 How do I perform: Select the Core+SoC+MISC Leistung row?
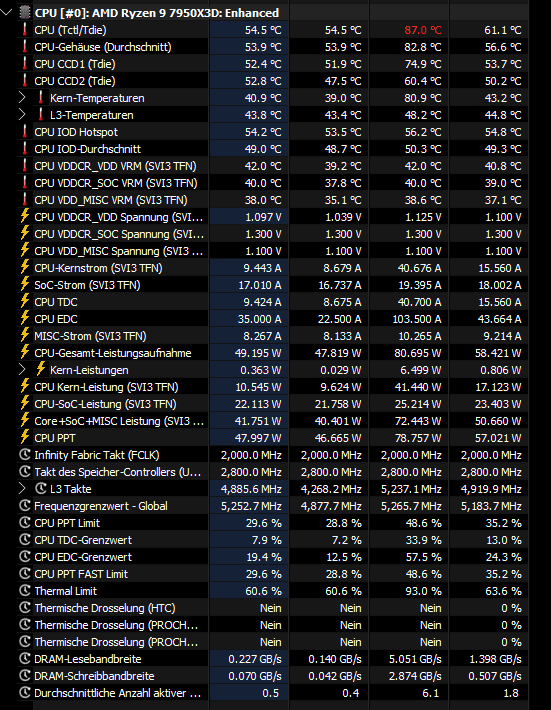point(273,421)
